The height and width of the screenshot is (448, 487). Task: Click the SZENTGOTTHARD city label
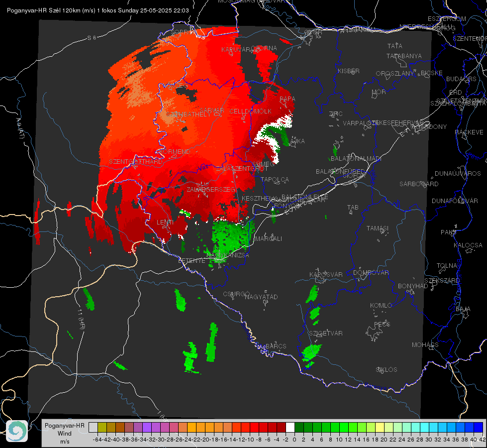pos(136,162)
